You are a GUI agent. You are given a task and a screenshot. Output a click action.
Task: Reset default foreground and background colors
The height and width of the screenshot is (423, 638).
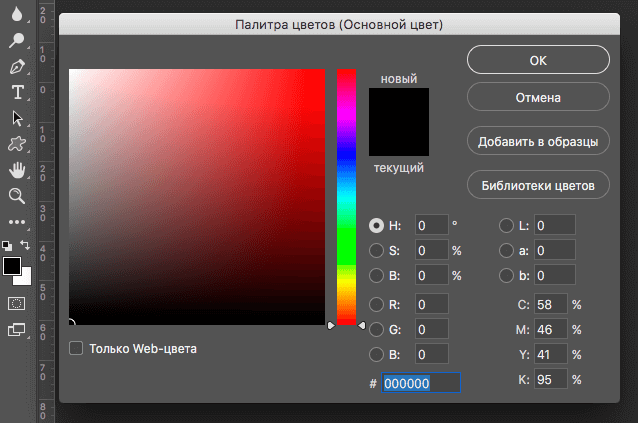coord(7,245)
